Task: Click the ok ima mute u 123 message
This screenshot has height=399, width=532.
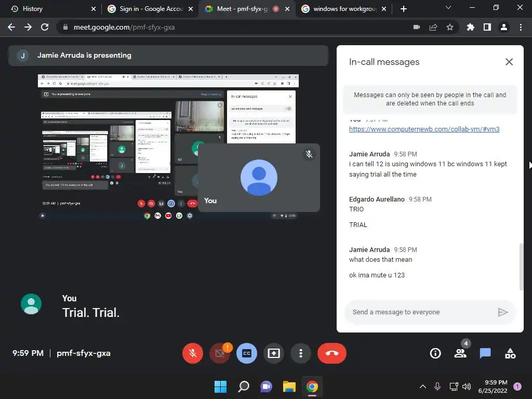Action: pos(377,275)
